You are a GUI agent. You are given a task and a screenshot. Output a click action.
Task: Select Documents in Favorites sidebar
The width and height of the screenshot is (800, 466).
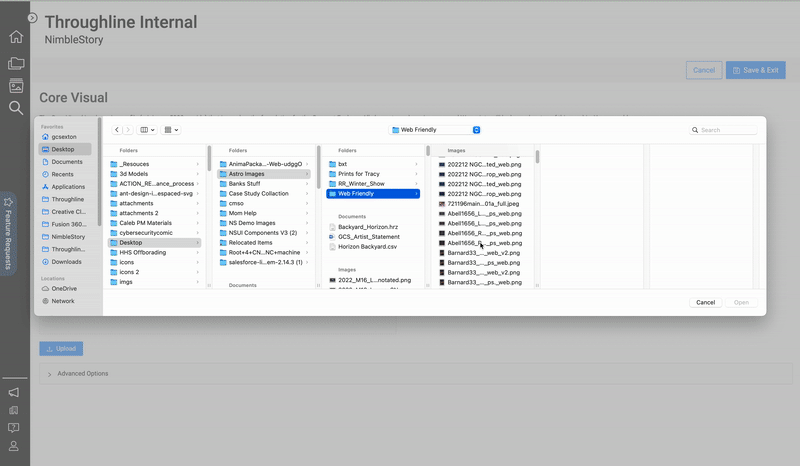[67, 161]
